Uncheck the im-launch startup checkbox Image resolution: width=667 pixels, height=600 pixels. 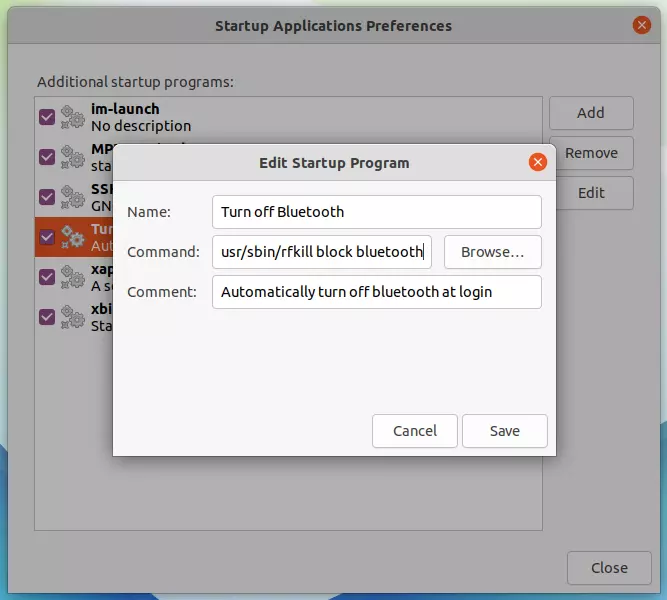coord(47,117)
